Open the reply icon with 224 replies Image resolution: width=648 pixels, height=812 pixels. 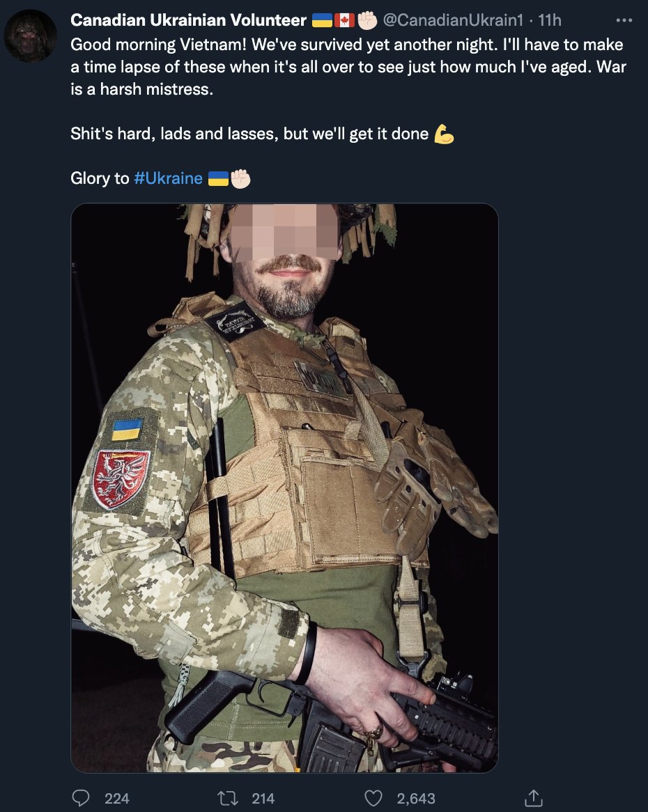tap(80, 798)
